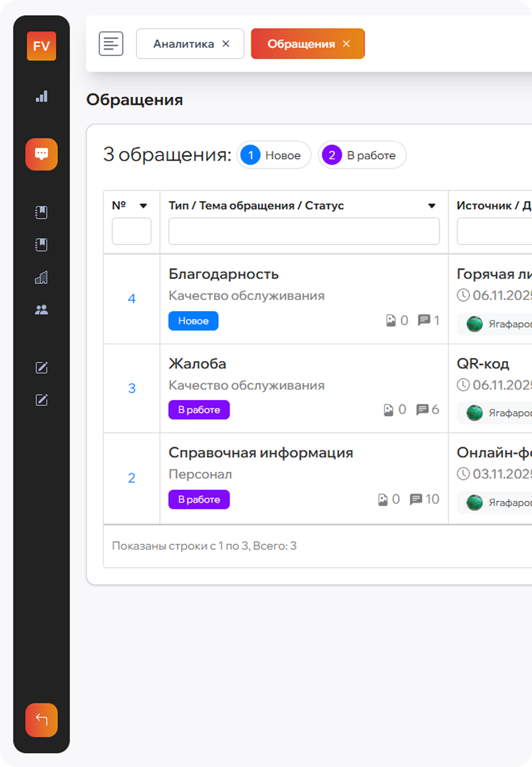Screen dimensions: 532x767
Task: Open the people icon in the sidebar
Action: [x=41, y=309]
